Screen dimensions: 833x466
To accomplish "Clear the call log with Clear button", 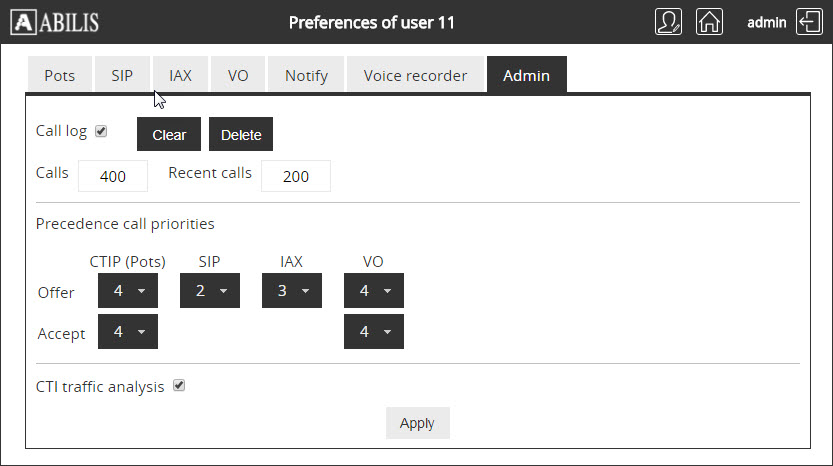I will (x=169, y=134).
